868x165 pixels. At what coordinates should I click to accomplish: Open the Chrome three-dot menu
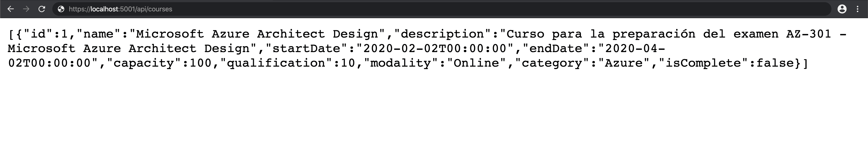point(858,9)
